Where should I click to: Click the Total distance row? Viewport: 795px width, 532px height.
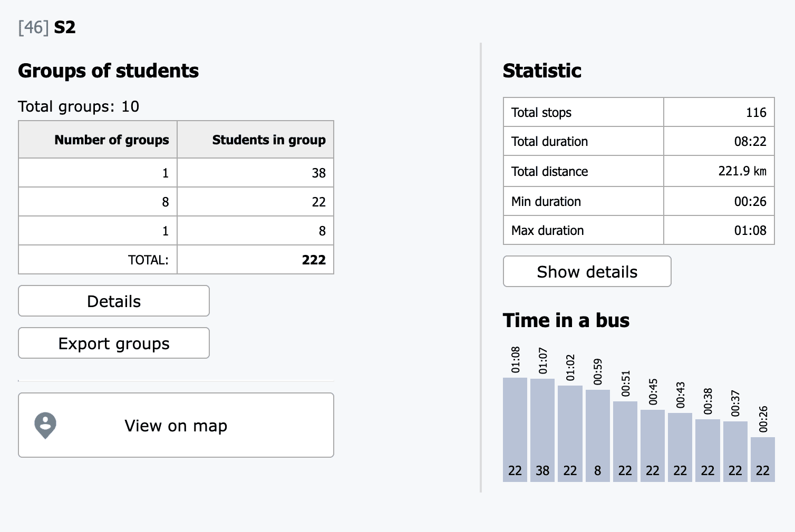[638, 171]
